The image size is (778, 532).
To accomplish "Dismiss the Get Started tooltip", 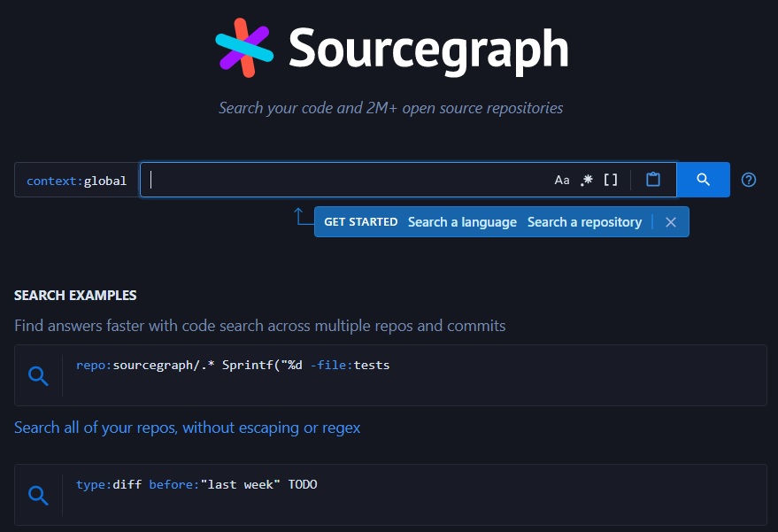I will [670, 222].
